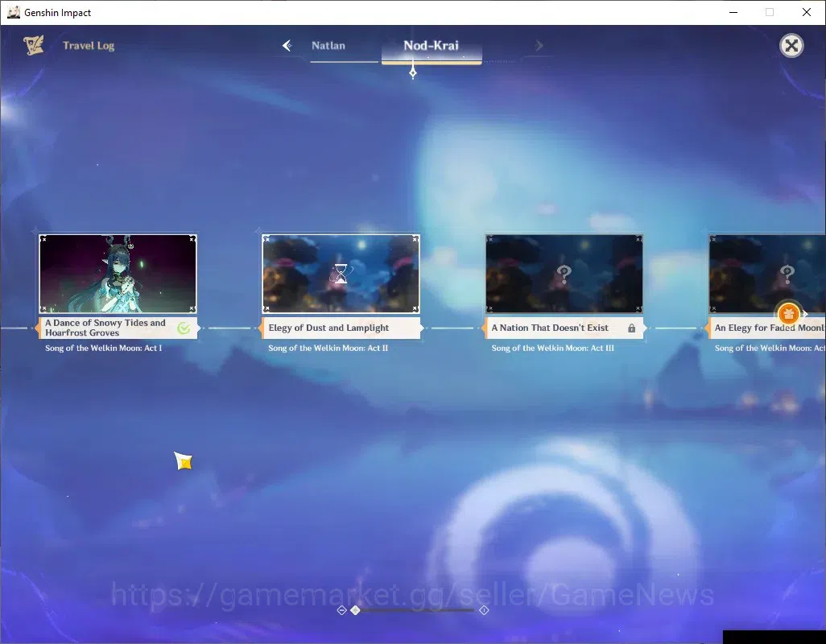Click the diamond marker below Nod-Krai tab
Screen dimensions: 826x644
413,72
